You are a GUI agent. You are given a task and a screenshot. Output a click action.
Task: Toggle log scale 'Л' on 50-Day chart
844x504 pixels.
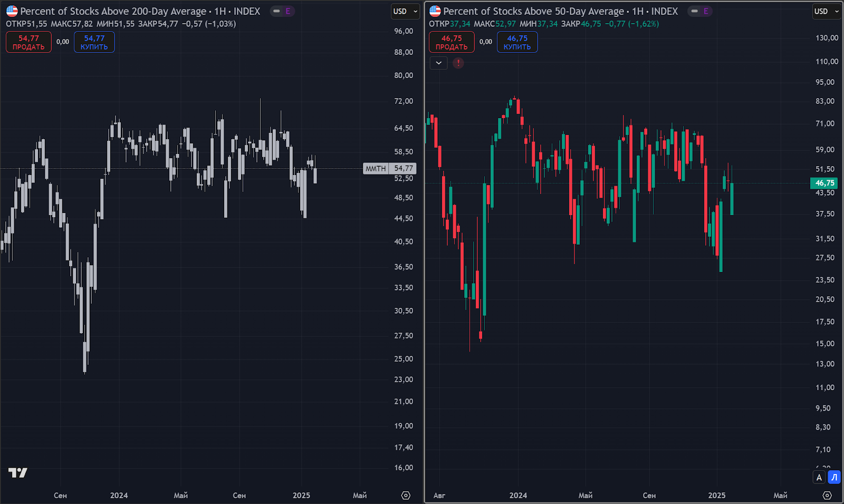[834, 477]
